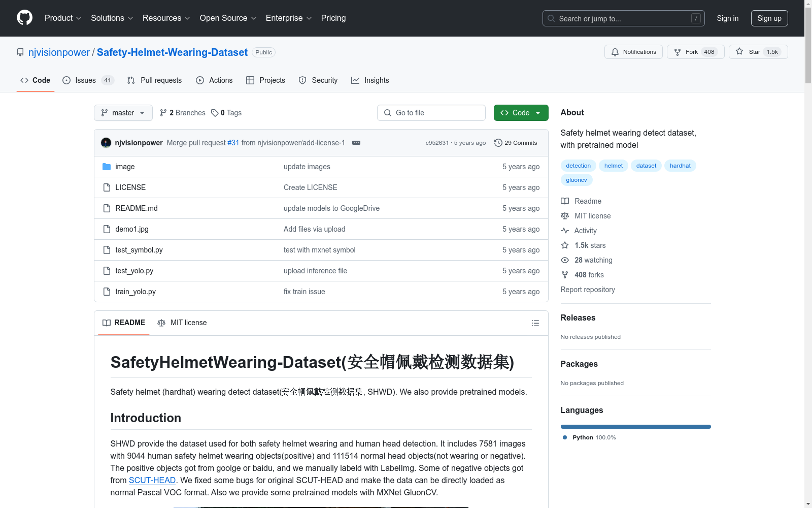This screenshot has height=508, width=812.
Task: Open the green Code dropdown
Action: [x=521, y=113]
